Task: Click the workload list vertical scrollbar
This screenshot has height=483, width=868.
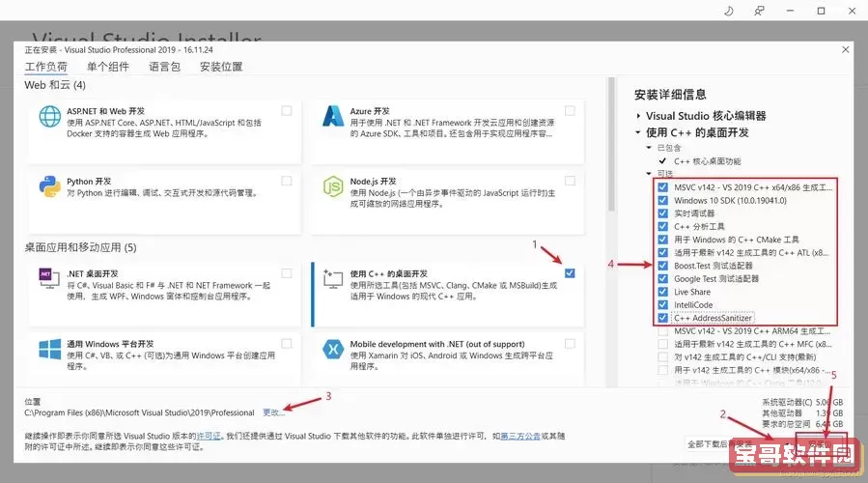Action: tap(612, 144)
